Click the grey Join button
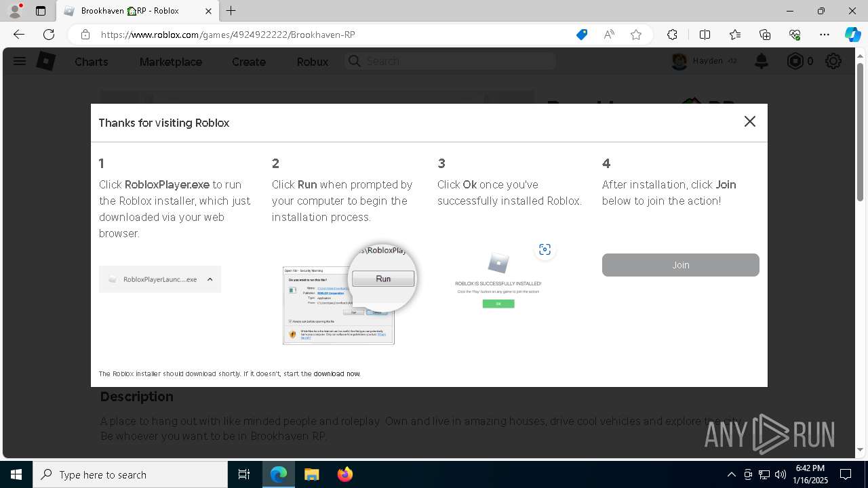868x488 pixels. click(x=680, y=265)
